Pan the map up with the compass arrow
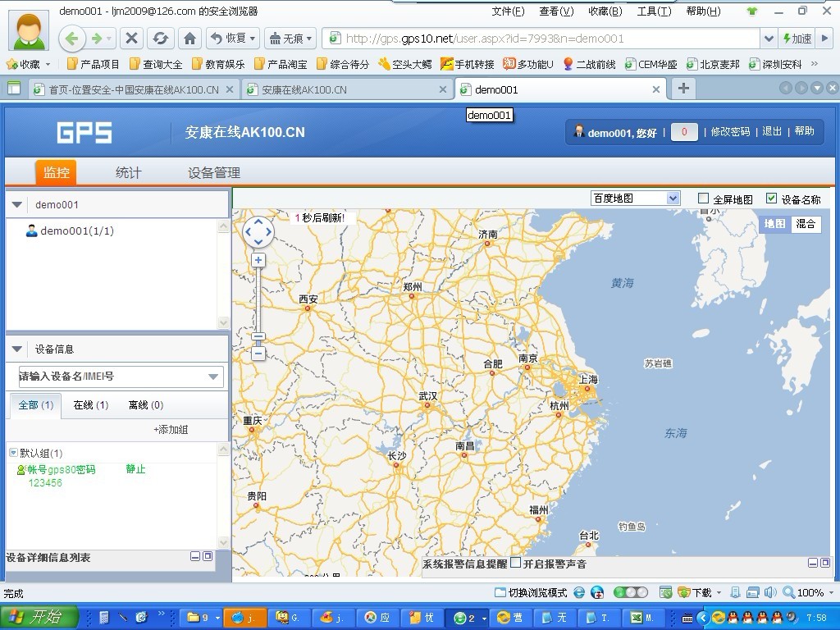 pos(258,221)
